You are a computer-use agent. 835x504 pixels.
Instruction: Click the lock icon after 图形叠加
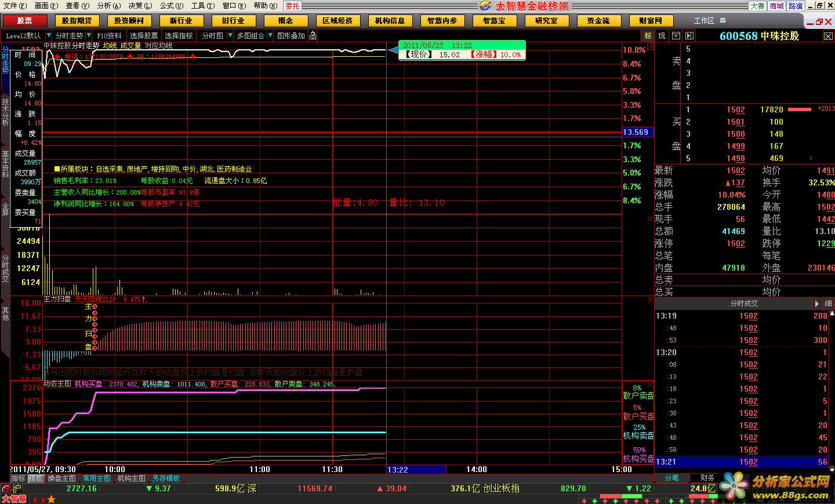(x=313, y=35)
